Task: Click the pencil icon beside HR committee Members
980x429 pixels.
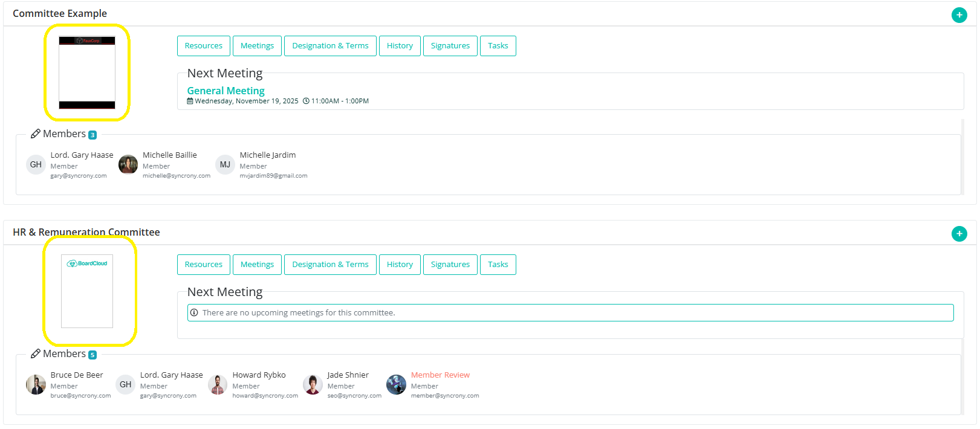Action: pos(36,354)
